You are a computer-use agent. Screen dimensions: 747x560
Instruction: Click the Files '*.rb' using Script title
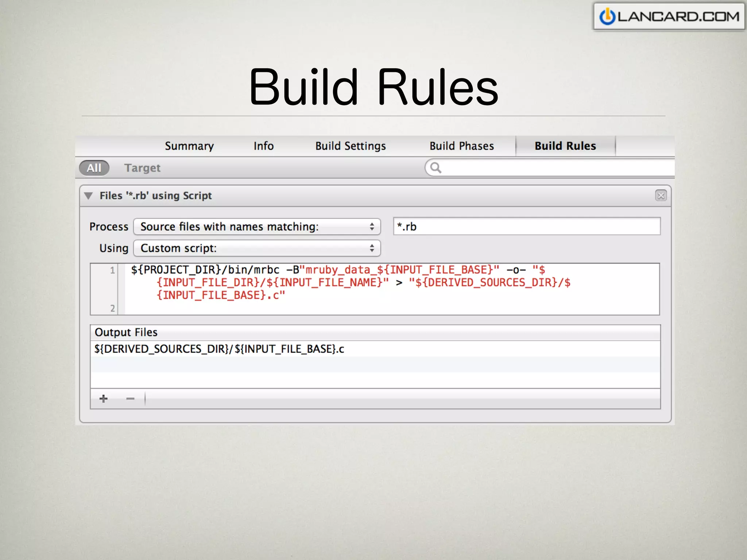[155, 196]
